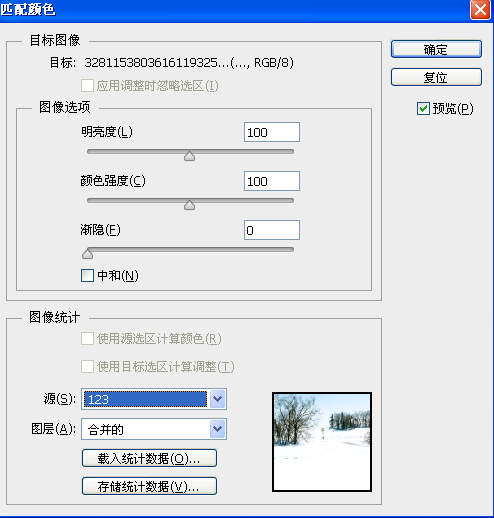Check 应用调整时忽略选区(I) option
This screenshot has height=518, width=494.
[87, 86]
